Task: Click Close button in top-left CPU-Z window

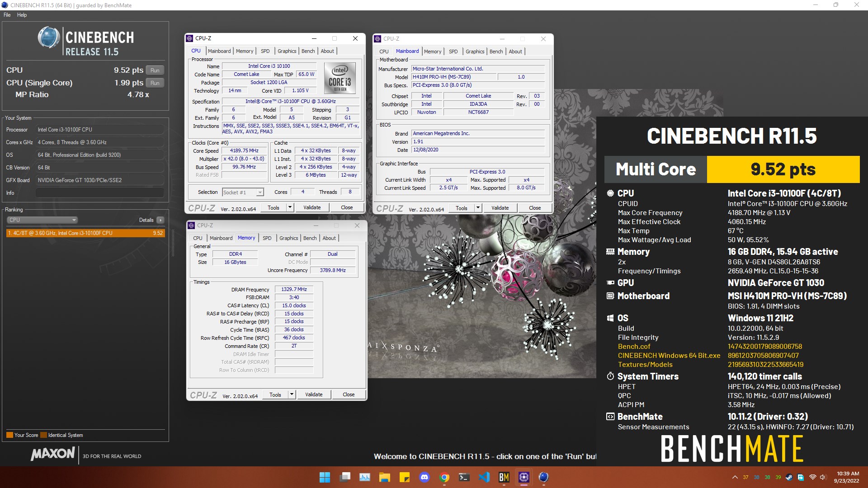Action: click(347, 208)
